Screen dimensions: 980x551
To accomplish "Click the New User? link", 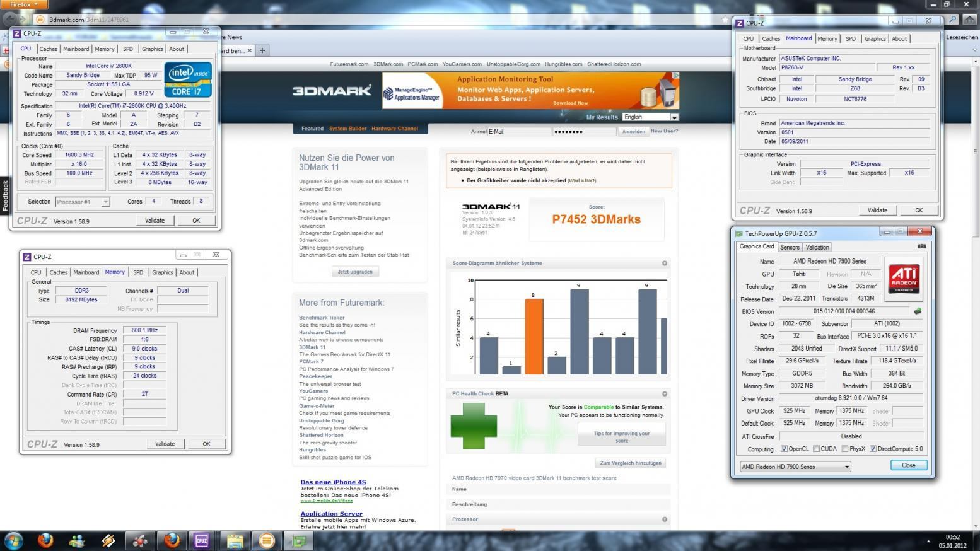I will (x=664, y=131).
